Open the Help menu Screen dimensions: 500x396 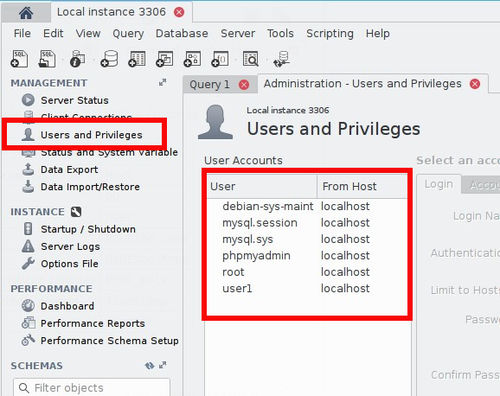378,34
